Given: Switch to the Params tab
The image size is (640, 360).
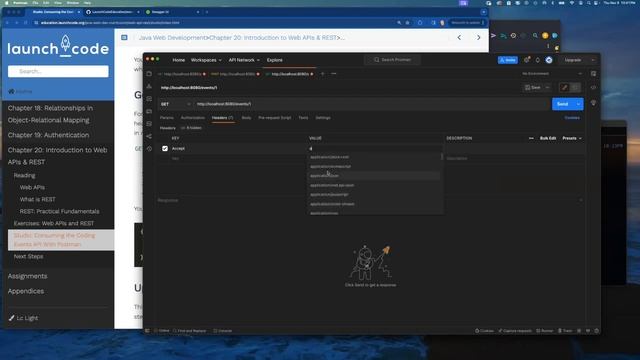Looking at the screenshot, I should pyautogui.click(x=167, y=118).
